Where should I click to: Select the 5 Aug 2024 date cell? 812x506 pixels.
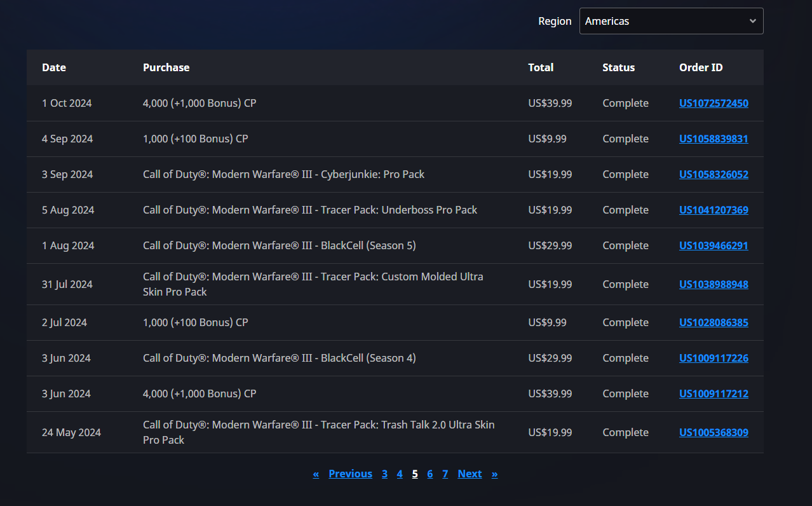coord(68,210)
